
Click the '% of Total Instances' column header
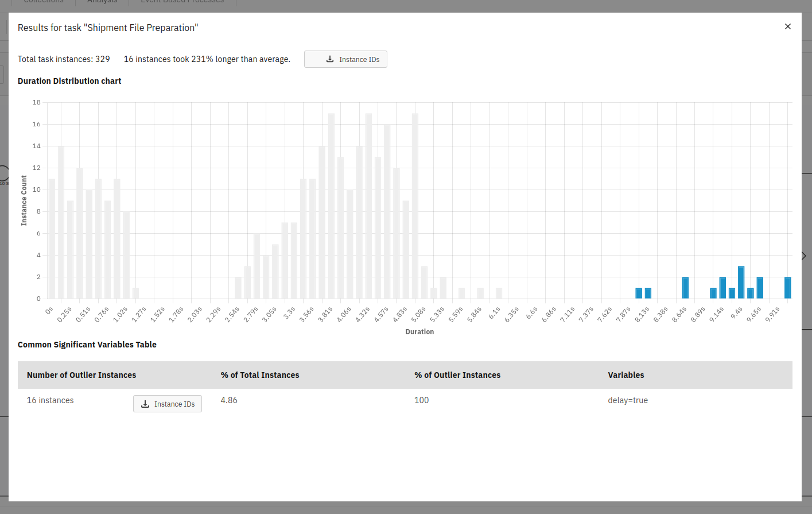[260, 375]
